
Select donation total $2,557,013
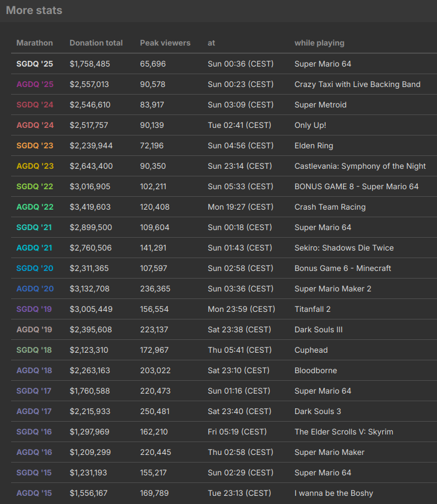point(89,84)
